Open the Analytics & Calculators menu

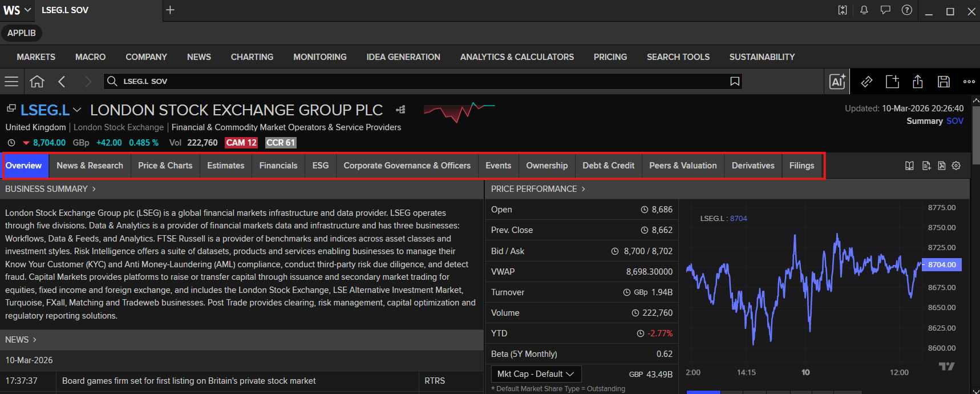(x=517, y=57)
